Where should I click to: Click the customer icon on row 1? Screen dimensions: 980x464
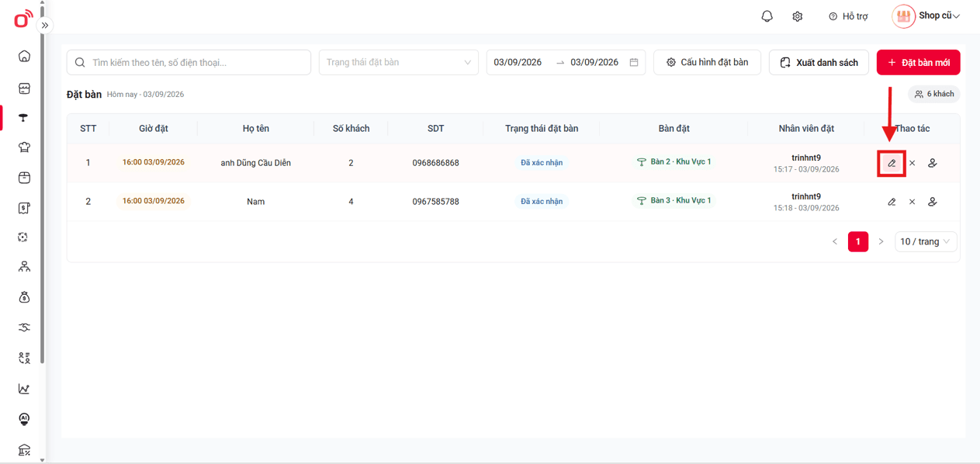pos(933,163)
